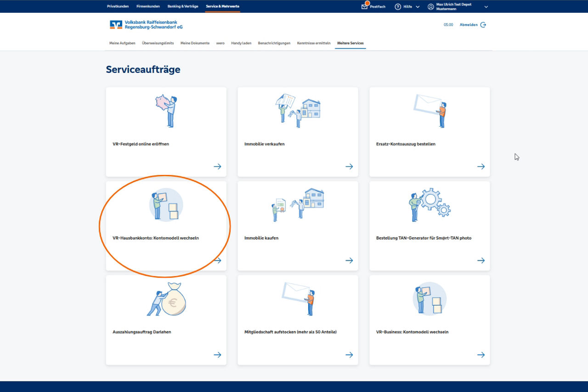
Task: Click the arrow on the Immobilie kaufen tile
Action: tap(349, 260)
